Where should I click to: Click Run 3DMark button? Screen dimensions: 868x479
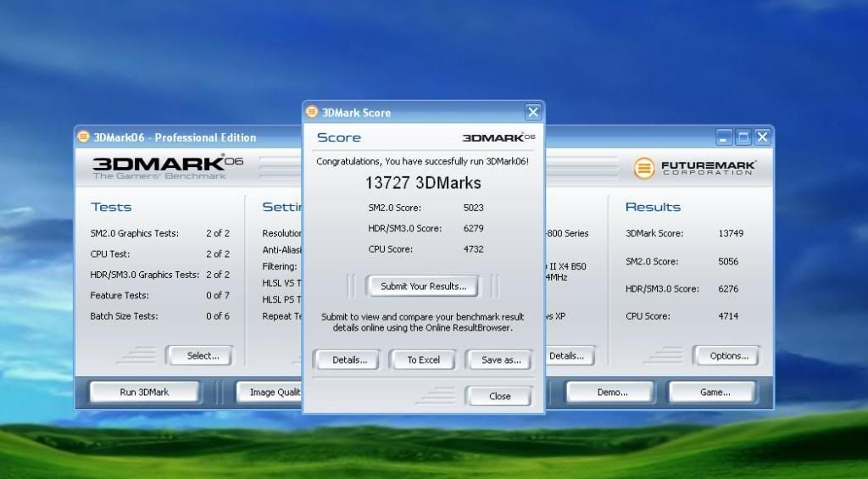[x=144, y=392]
